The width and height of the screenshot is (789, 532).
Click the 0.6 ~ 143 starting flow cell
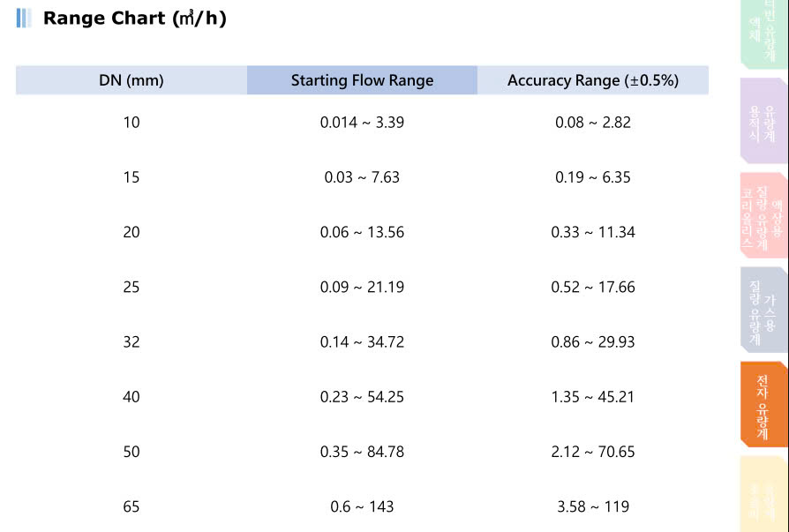click(363, 506)
